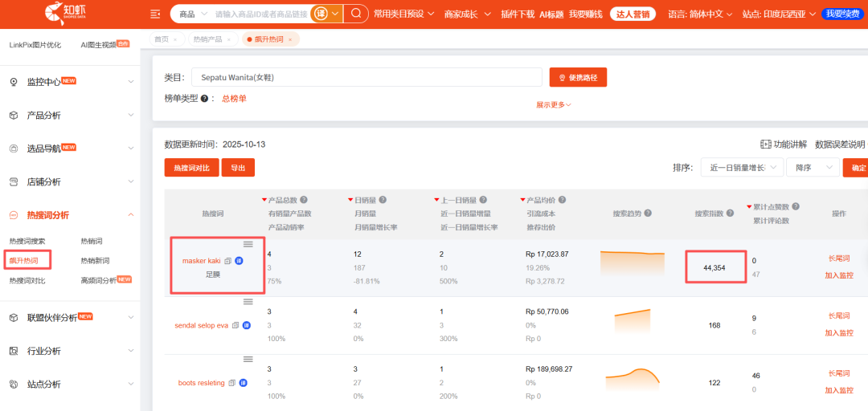868x411 pixels.
Task: Open the translate options dropdown arrow
Action: [334, 14]
